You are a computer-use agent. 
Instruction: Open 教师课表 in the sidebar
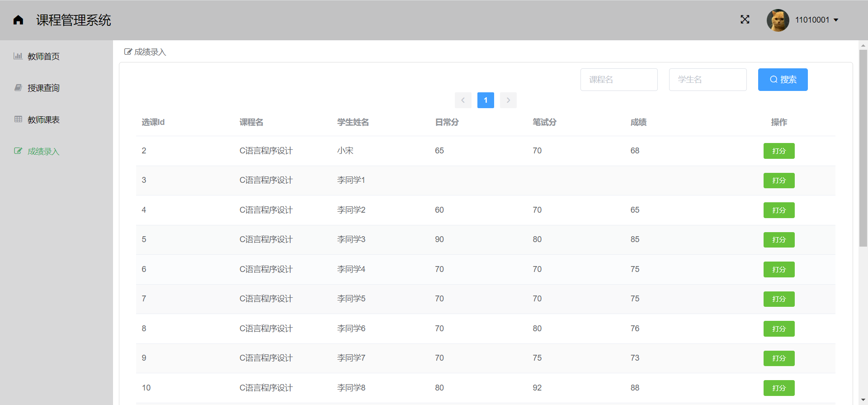tap(43, 120)
